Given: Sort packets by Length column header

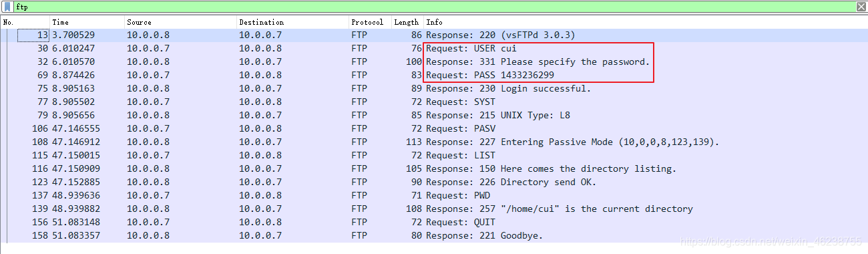Looking at the screenshot, I should tap(407, 22).
